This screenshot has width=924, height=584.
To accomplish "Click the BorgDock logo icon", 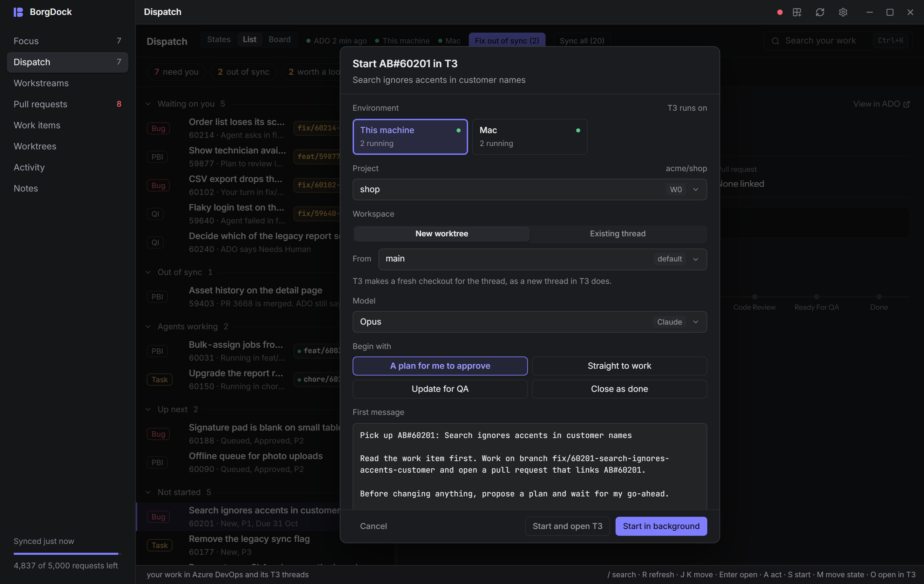I will [x=18, y=12].
